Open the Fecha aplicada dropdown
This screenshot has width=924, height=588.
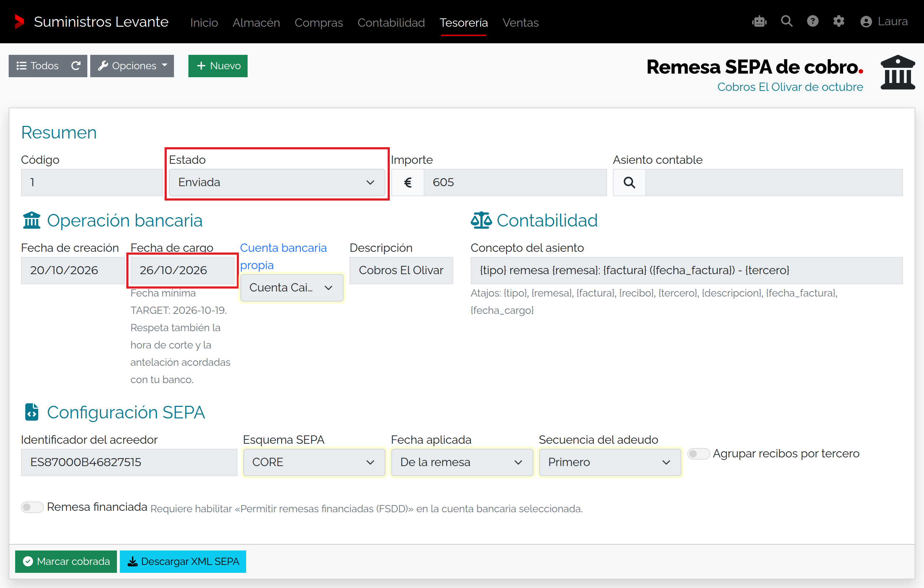point(462,462)
